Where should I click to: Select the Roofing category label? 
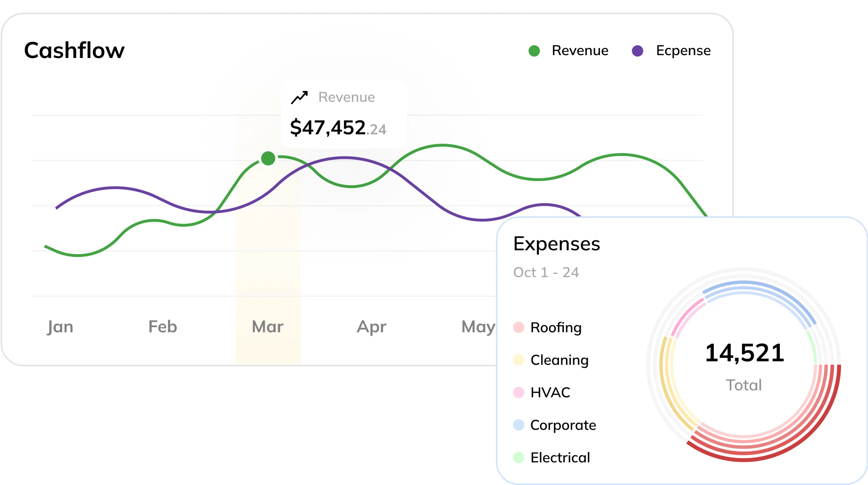click(x=556, y=328)
